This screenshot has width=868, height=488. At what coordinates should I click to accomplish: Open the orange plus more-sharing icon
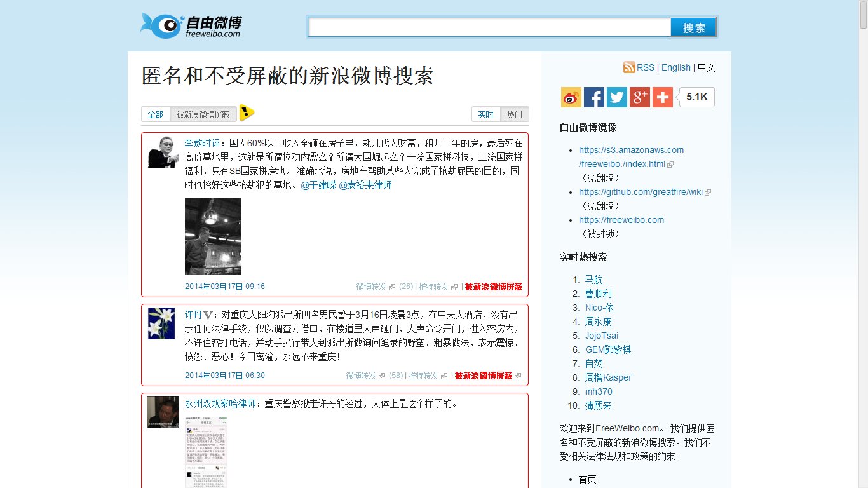pos(663,97)
